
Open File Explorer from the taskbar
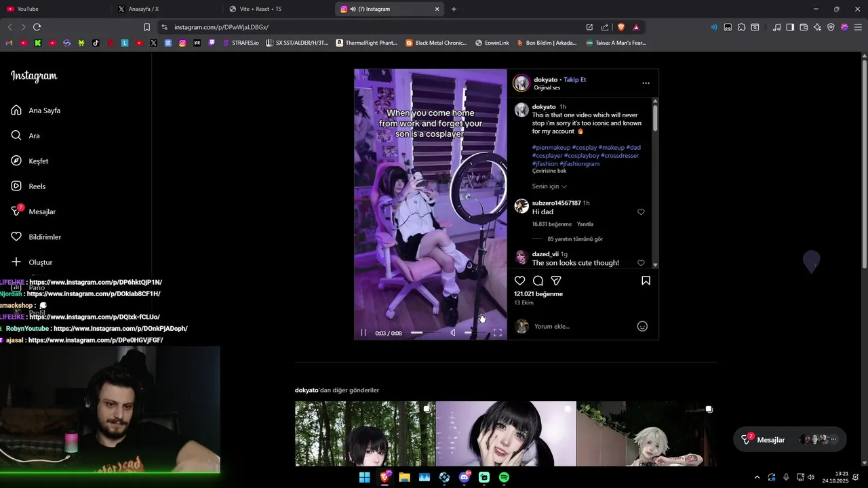point(404,477)
